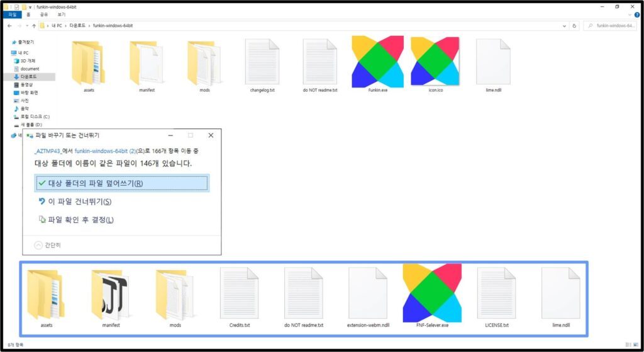This screenshot has height=352, width=644.
Task: Select 다운로드 in the navigation pane
Action: (29, 76)
